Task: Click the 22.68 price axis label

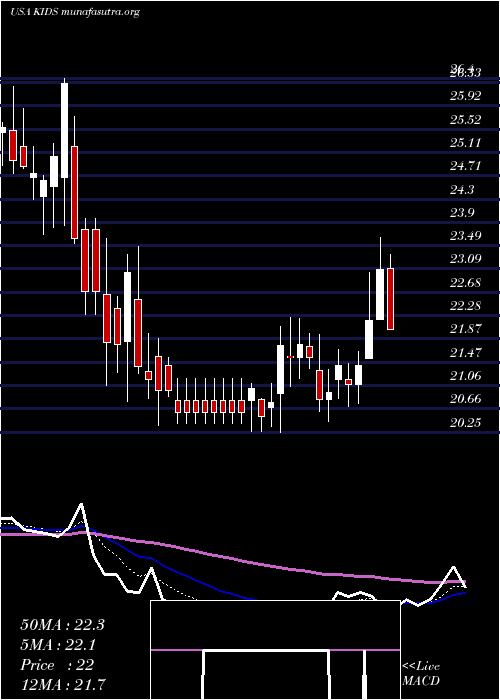Action: tap(465, 283)
